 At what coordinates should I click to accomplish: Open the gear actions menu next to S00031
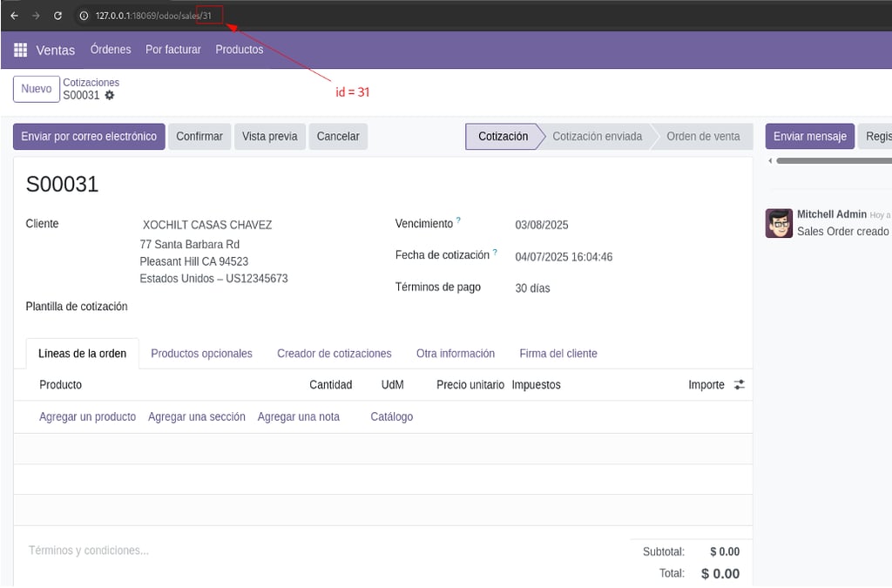pos(110,95)
